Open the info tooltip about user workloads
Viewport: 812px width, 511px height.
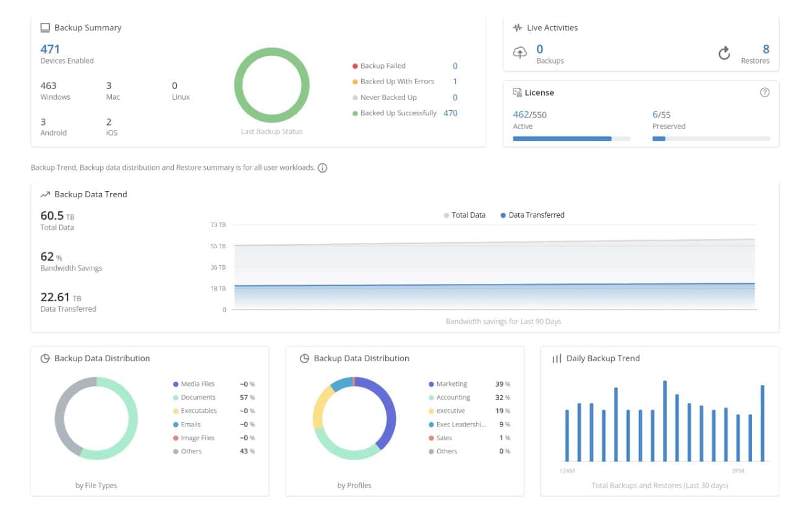coord(322,168)
